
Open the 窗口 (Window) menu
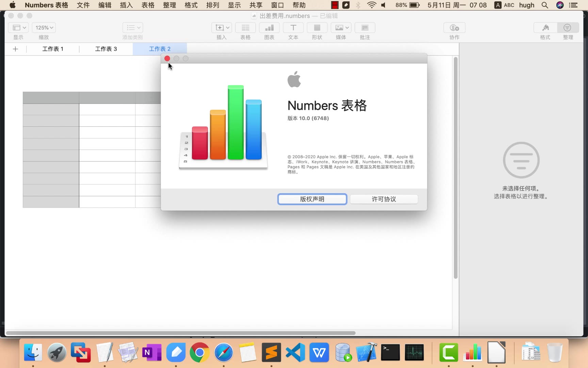click(277, 5)
